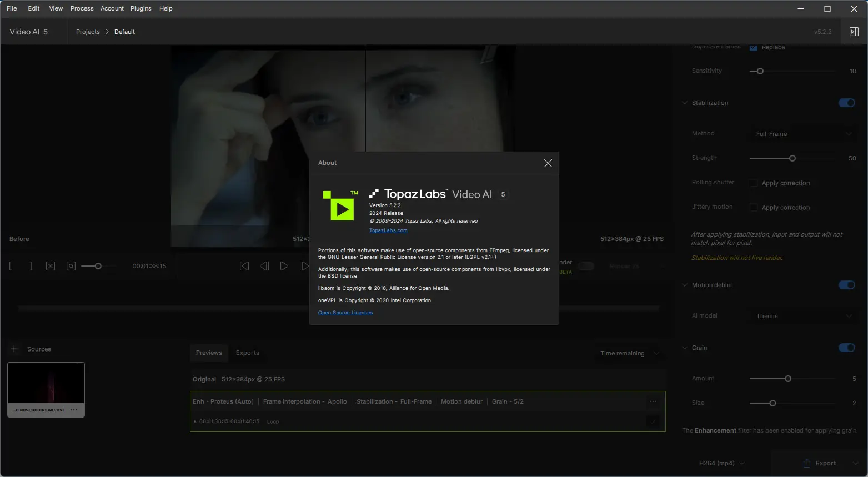The width and height of the screenshot is (868, 477).
Task: Toggle the side panel icon in top right
Action: coord(854,32)
